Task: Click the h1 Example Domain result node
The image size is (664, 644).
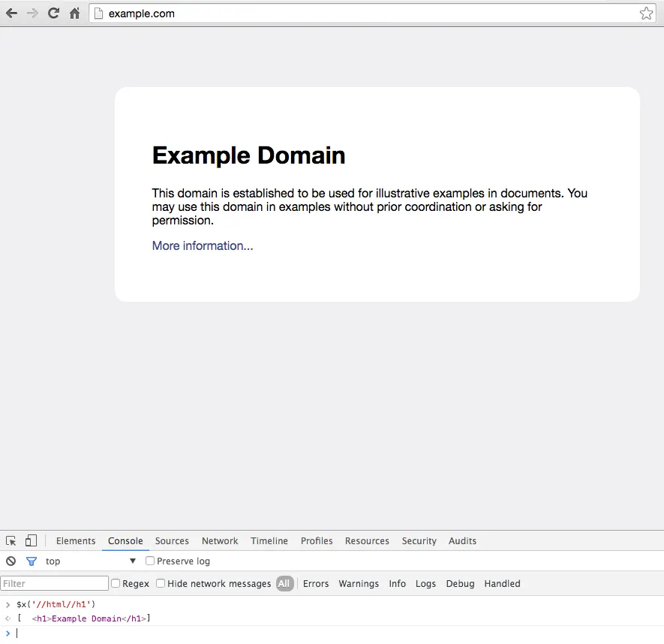Action: point(90,618)
